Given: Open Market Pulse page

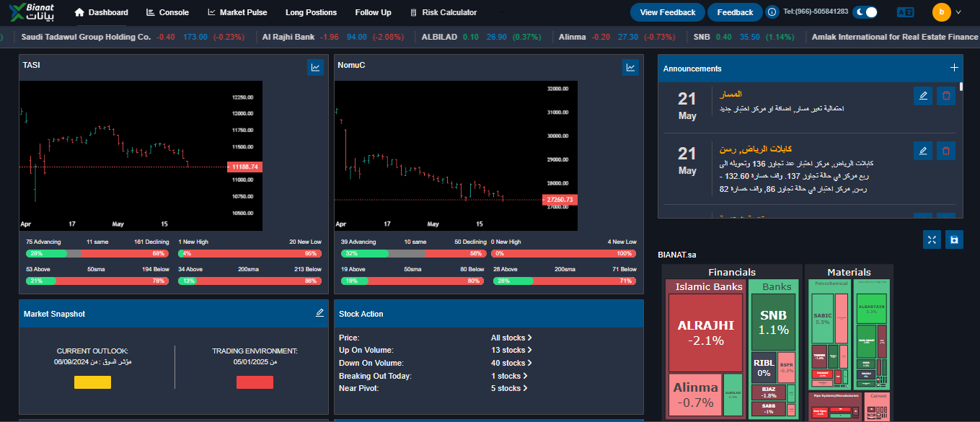Looking at the screenshot, I should [x=237, y=12].
